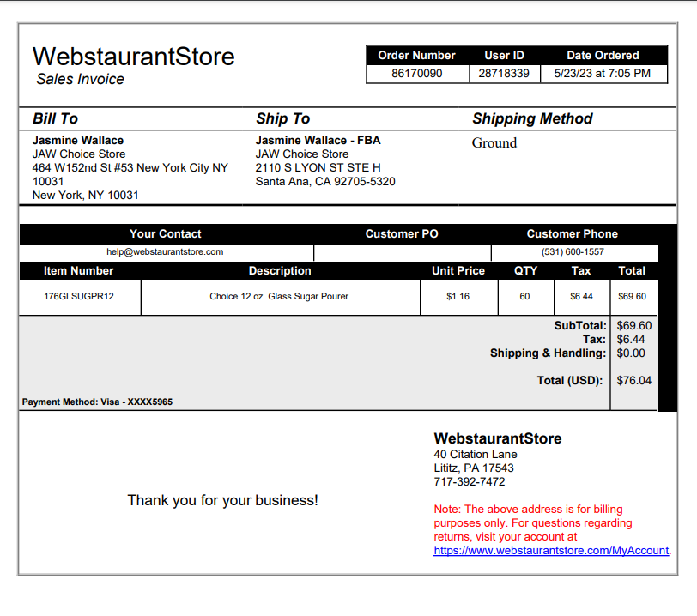Click JAW Choice Store under Ship To
This screenshot has width=697, height=616.
302,154
